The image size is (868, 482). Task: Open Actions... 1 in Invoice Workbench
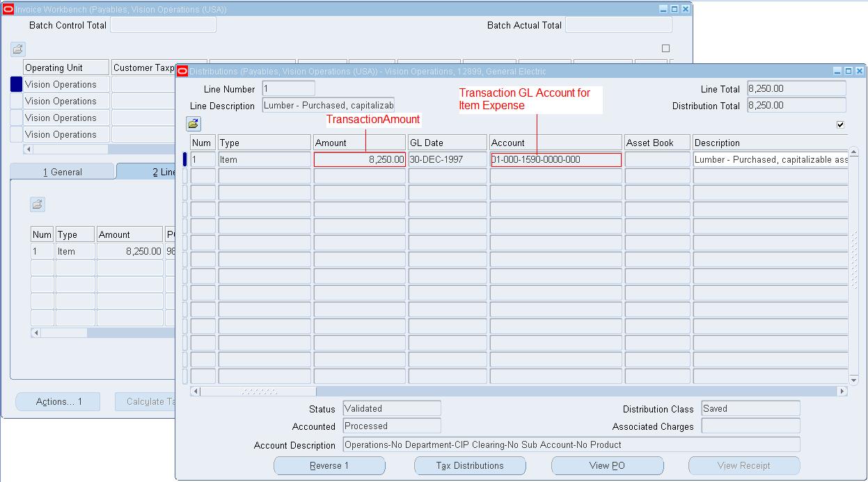click(58, 401)
